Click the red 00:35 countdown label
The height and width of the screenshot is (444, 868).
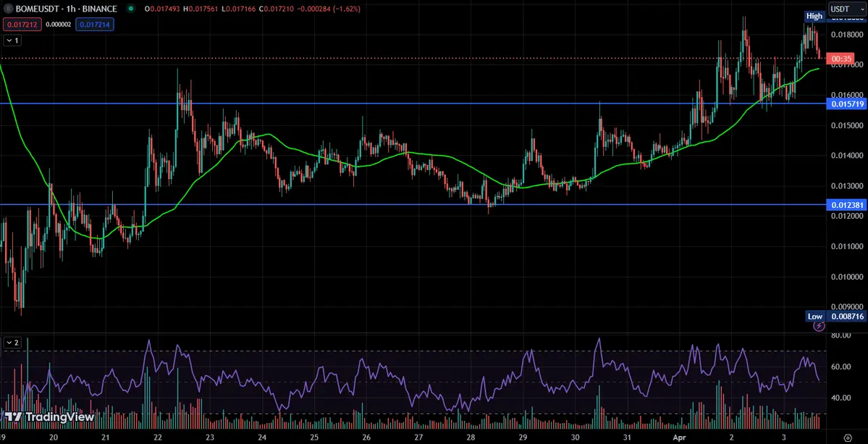(x=840, y=58)
